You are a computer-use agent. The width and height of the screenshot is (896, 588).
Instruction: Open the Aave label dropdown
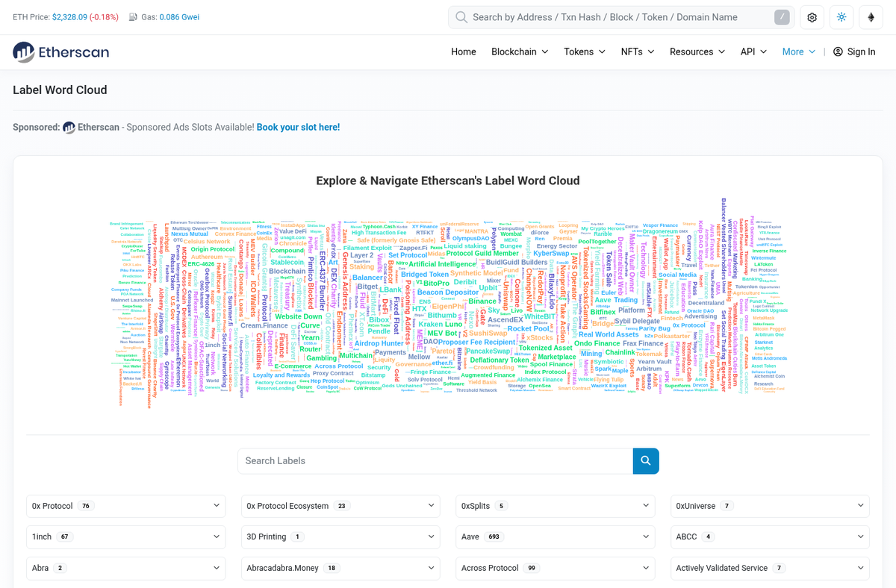coord(556,537)
